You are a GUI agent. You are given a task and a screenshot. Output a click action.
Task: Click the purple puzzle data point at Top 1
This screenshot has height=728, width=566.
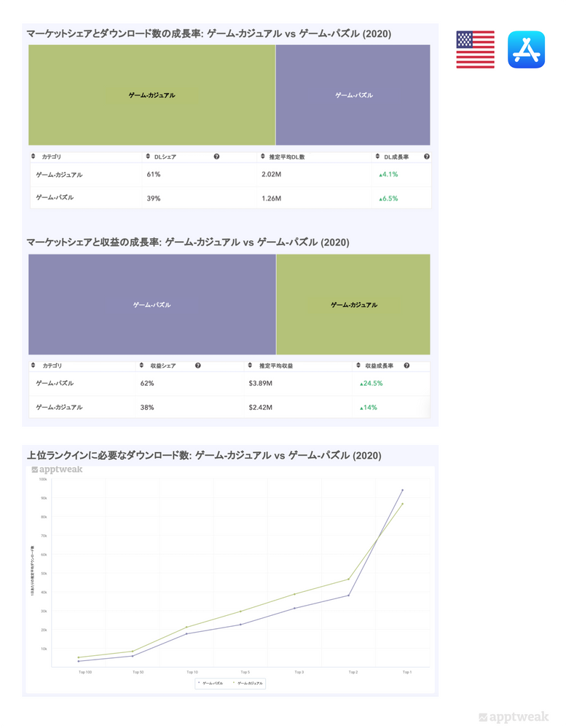coord(402,490)
